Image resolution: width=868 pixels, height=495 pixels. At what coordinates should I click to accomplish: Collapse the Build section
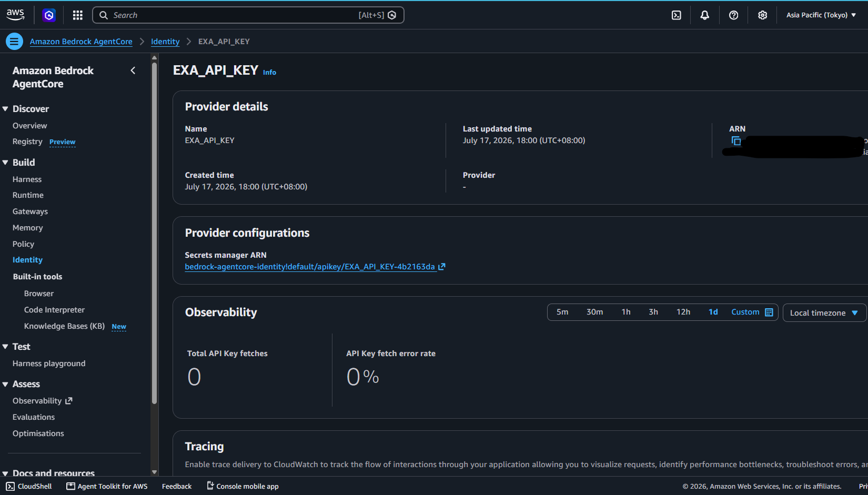pyautogui.click(x=5, y=163)
